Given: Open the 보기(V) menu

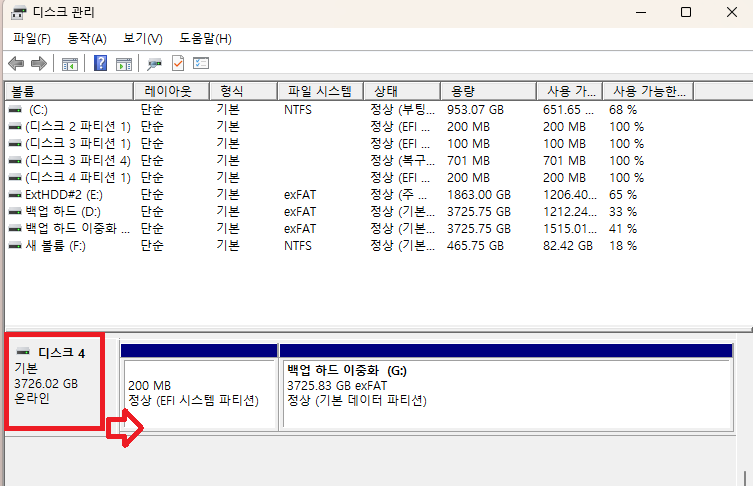Looking at the screenshot, I should [x=143, y=38].
